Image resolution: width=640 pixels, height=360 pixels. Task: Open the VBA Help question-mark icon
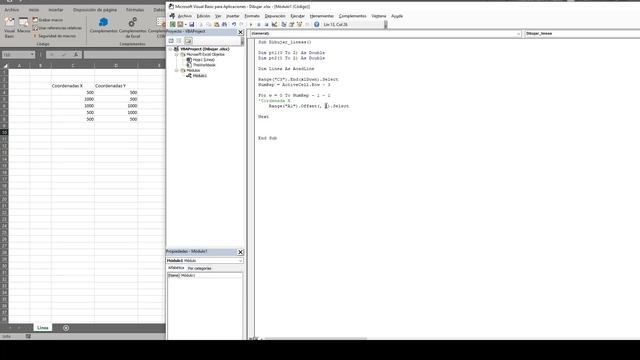click(316, 24)
